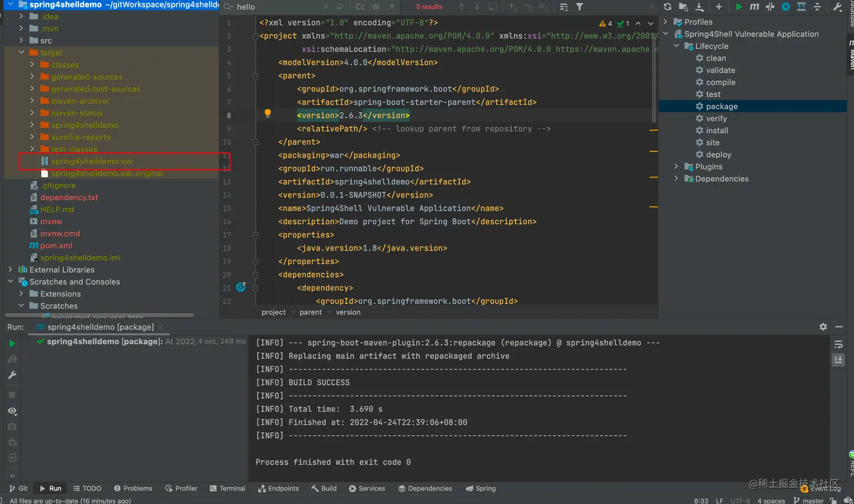Click the Download Sources Maven toolbar icon
The height and width of the screenshot is (504, 854).
tap(699, 7)
